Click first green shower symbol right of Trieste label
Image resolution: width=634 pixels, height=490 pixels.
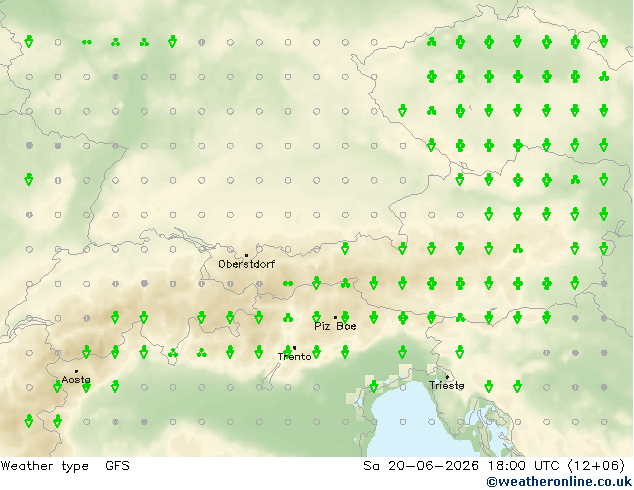488,387
